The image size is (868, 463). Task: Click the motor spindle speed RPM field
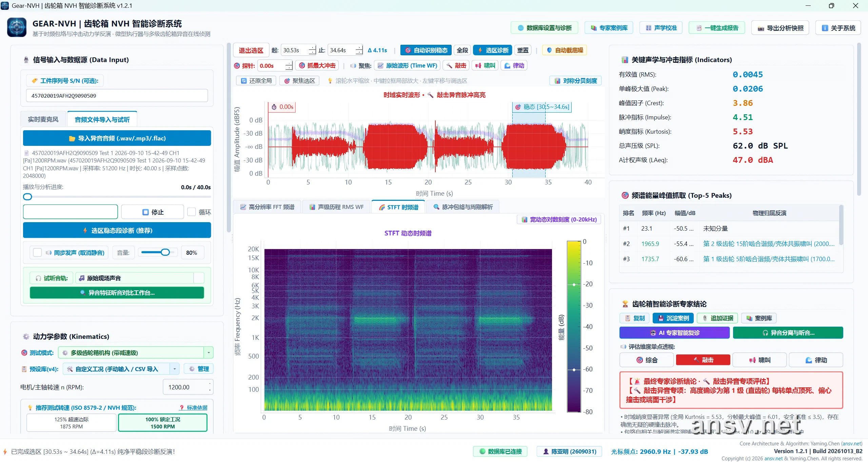coord(188,387)
